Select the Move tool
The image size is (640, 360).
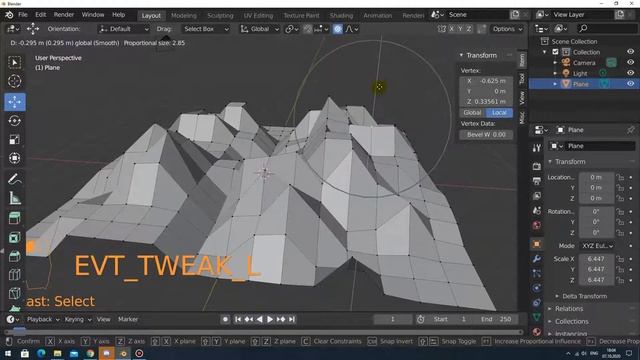click(x=15, y=102)
